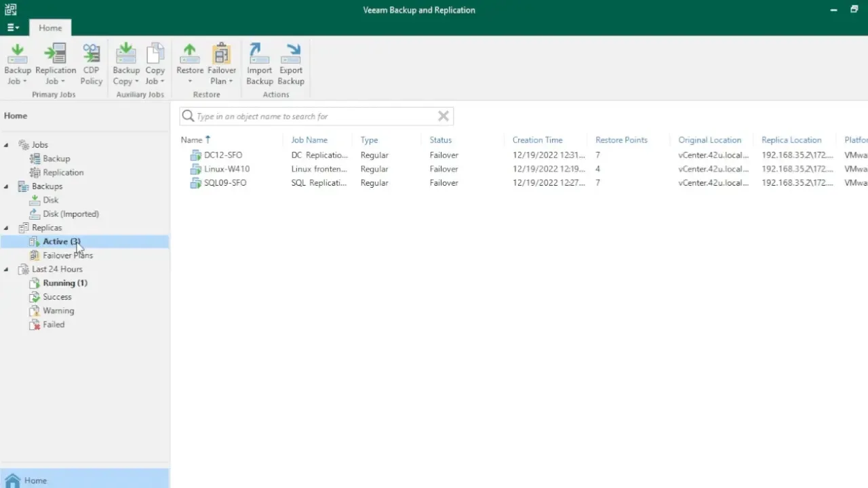Click the CDP Policy icon

pos(92,64)
